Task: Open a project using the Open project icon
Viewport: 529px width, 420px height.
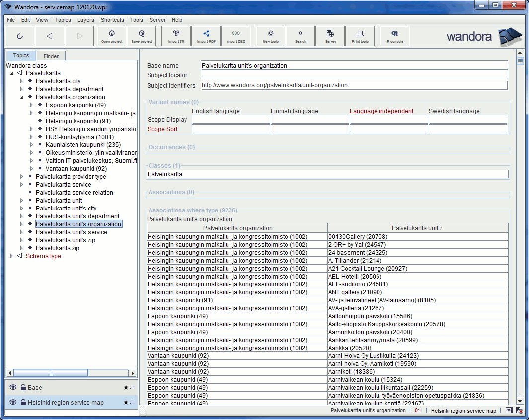Action: click(111, 35)
